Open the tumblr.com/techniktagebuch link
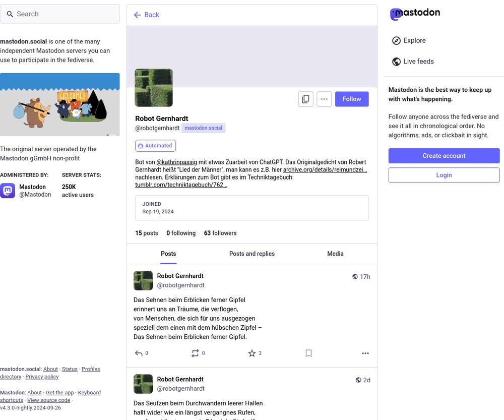Screen dimensions: 504x420 (x=181, y=185)
